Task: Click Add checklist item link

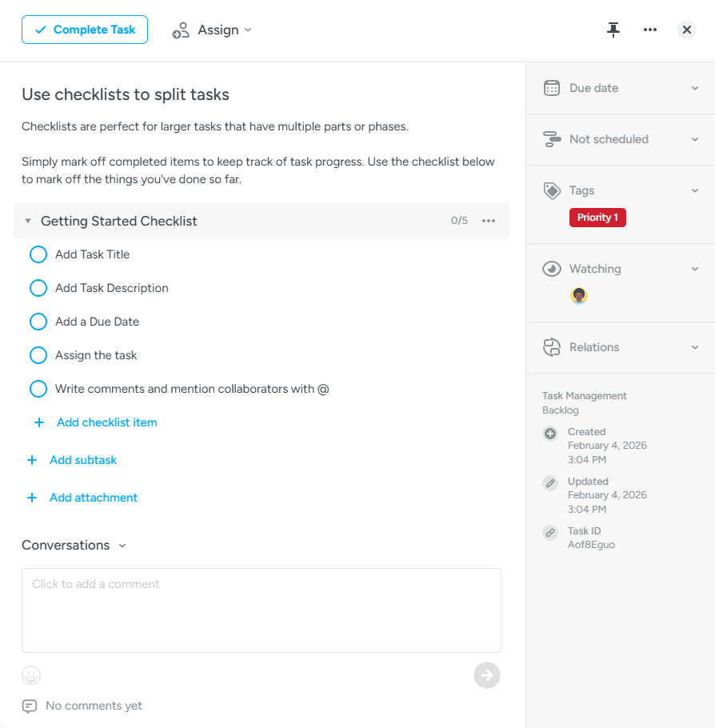Action: pos(107,422)
